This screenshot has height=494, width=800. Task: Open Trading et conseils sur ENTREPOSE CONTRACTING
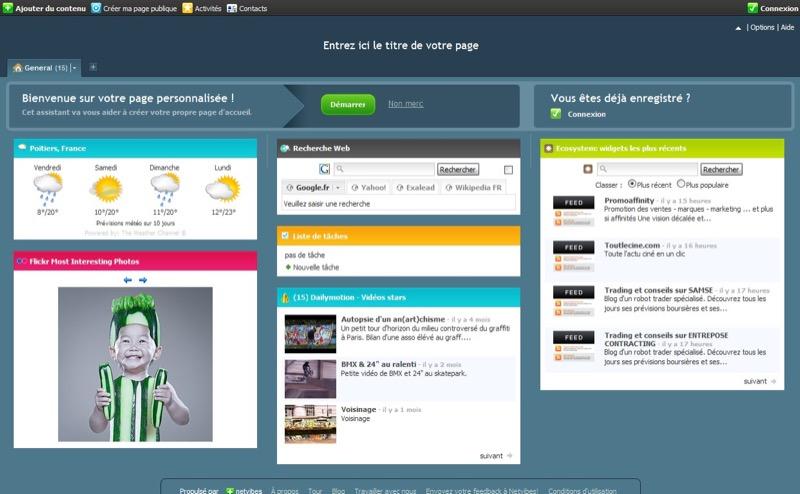pos(666,339)
